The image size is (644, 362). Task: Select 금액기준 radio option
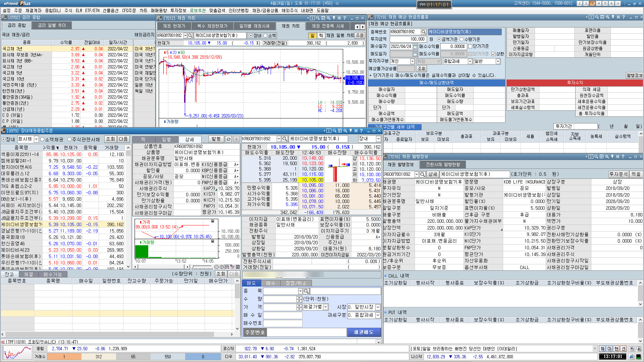(439, 39)
